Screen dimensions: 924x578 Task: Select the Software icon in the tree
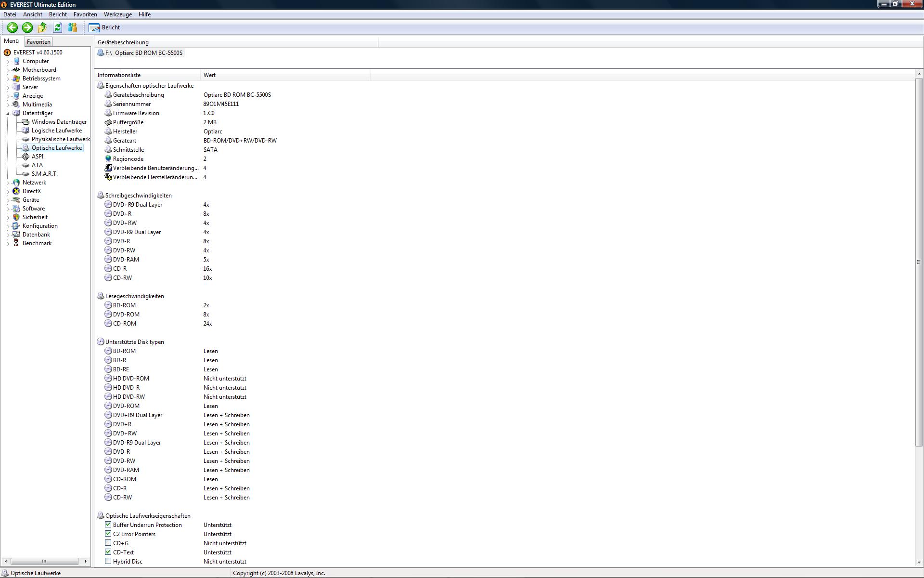16,209
